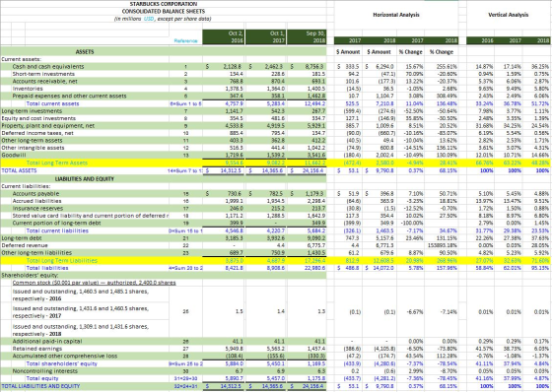This screenshot has width=552, height=392.
Task: Select the 'Current liabilities:' label
Action: 26,186
